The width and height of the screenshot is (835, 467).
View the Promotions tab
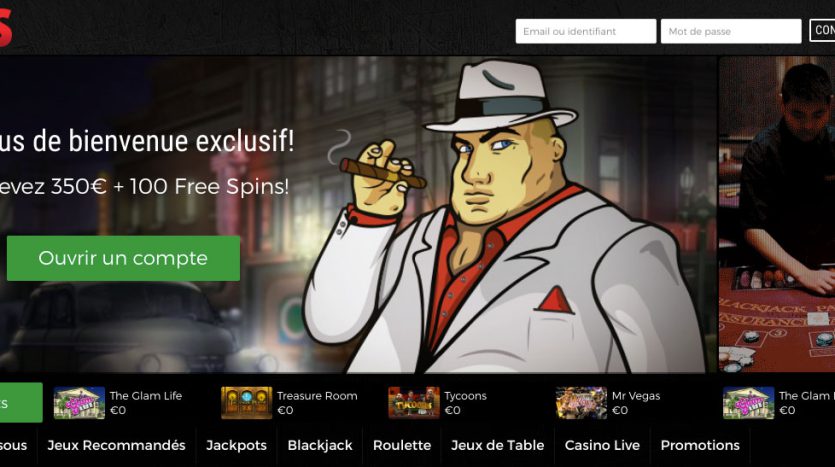[x=700, y=446]
